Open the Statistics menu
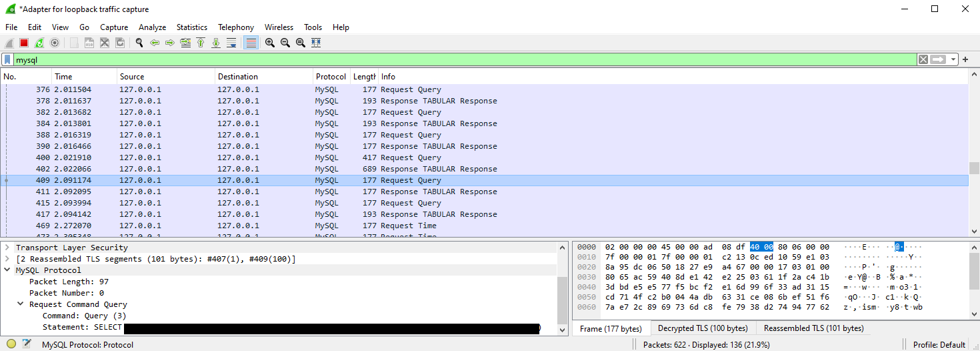The width and height of the screenshot is (980, 351). pyautogui.click(x=192, y=27)
